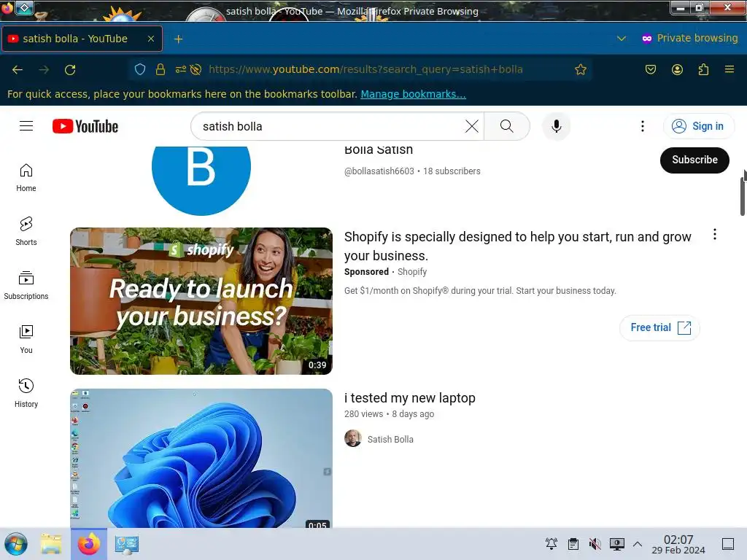This screenshot has height=560, width=747.
Task: Click Satish Bolla channel profile picture
Action: coord(353,438)
